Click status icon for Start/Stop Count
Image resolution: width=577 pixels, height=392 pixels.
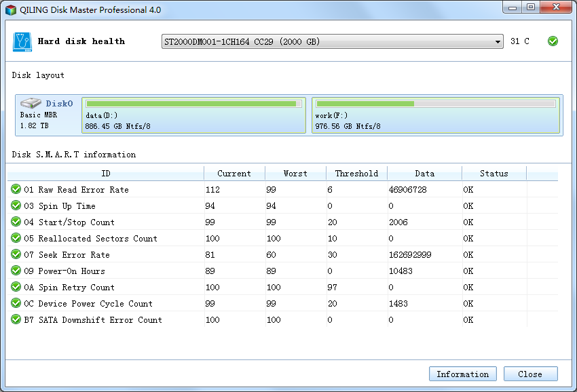click(x=16, y=222)
